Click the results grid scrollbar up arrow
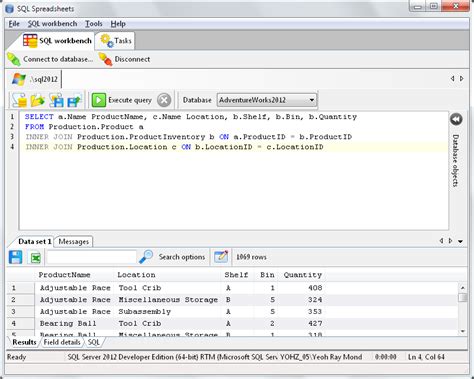Image resolution: width=474 pixels, height=379 pixels. pos(463,287)
